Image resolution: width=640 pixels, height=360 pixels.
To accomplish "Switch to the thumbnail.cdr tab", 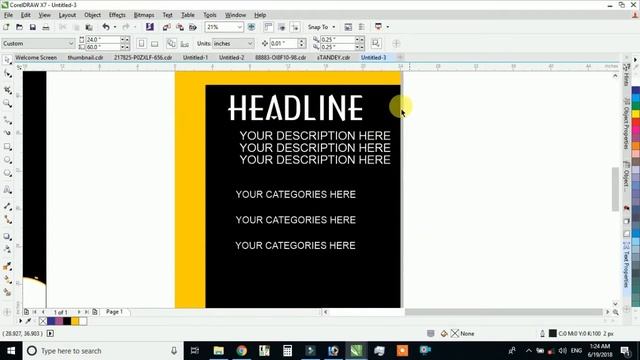I will pos(85,58).
